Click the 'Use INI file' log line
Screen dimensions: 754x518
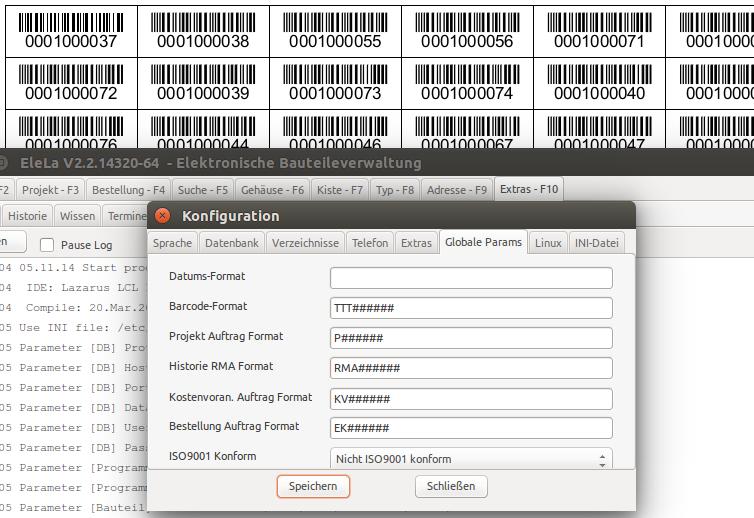[74, 328]
